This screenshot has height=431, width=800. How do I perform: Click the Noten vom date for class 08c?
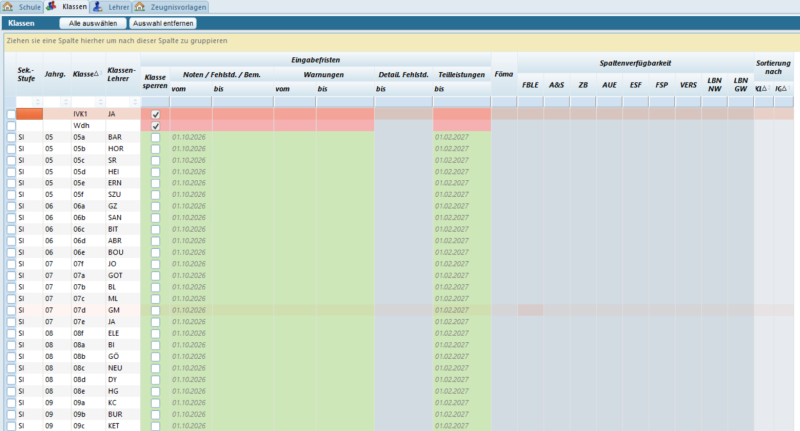point(189,368)
